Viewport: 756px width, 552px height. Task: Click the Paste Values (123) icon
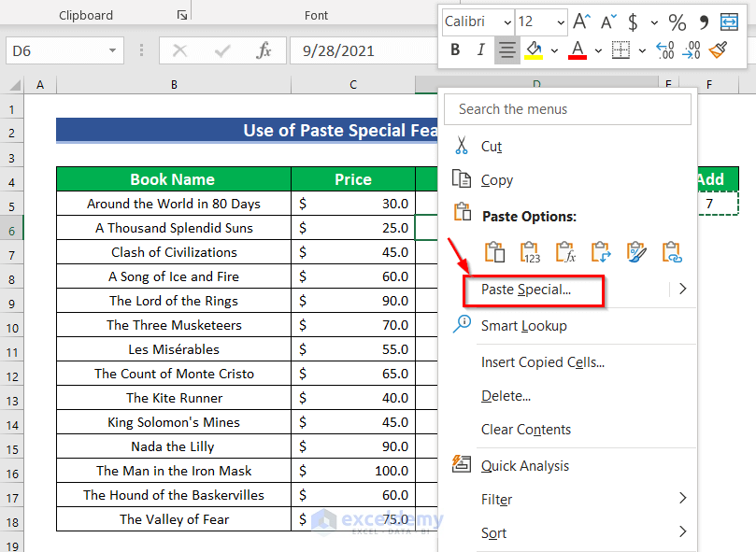[530, 252]
